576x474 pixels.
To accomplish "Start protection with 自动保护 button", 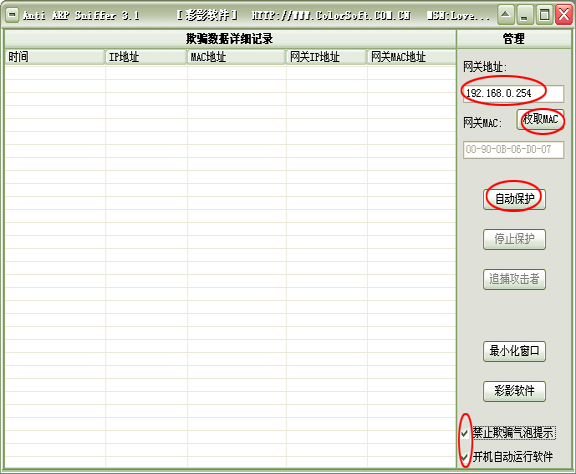I will click(x=514, y=199).
